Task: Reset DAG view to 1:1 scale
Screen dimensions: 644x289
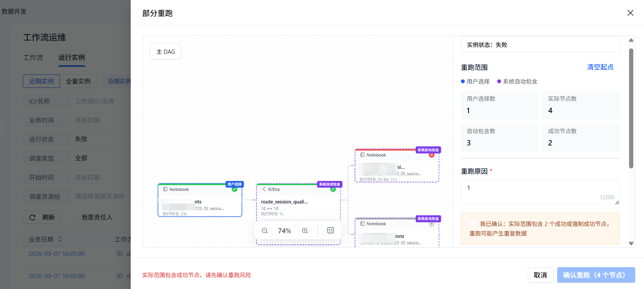Action: (x=331, y=231)
